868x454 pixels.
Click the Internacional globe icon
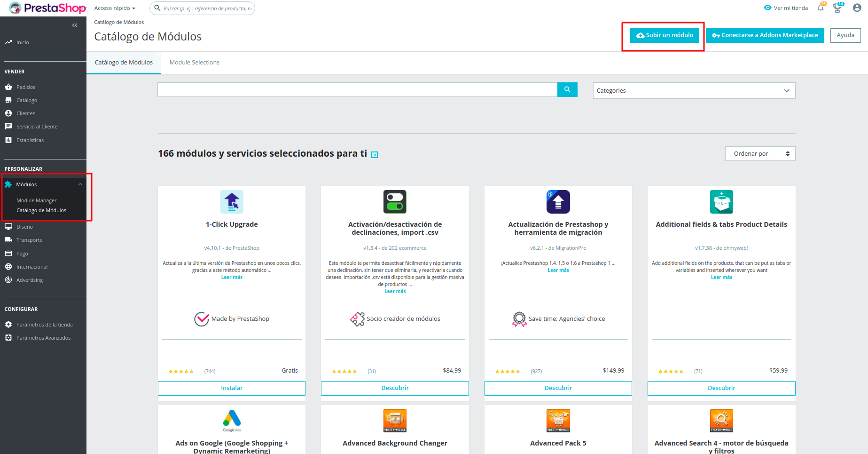[x=8, y=267]
